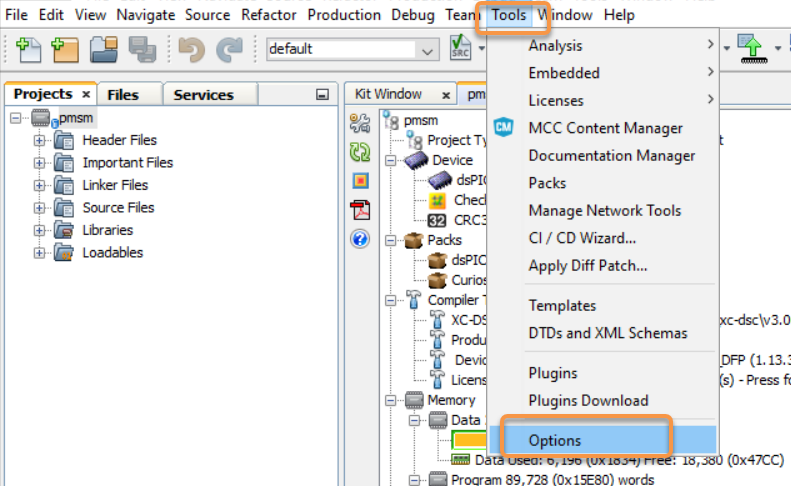Screen dimensions: 791x486
Task: Collapse the pmsm project tree node
Action: [x=16, y=118]
